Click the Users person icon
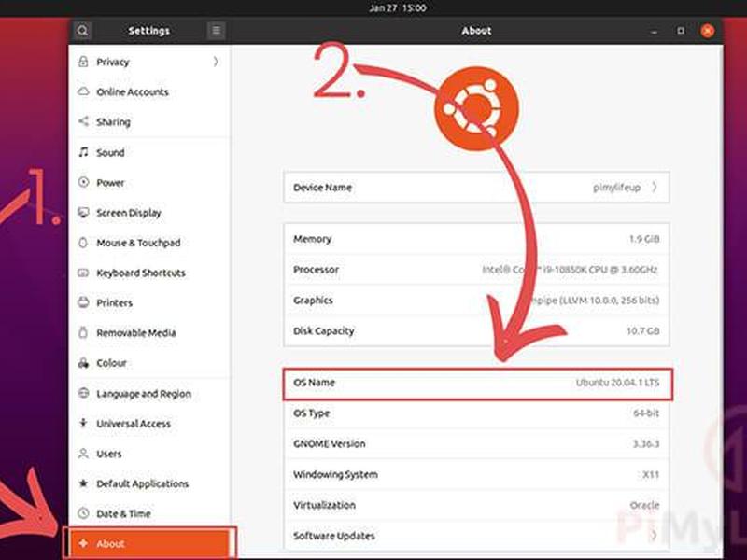Screen dimensions: 747x560 [x=83, y=454]
